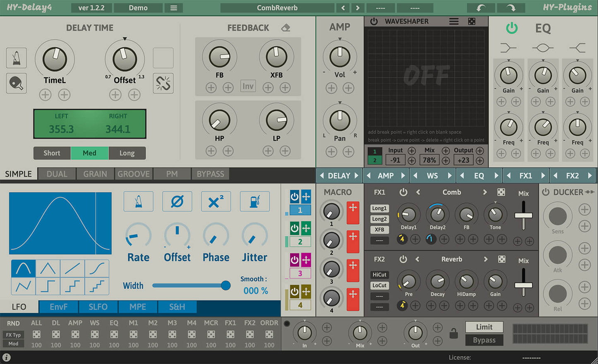
Task: Click the Demo button in header
Action: [138, 8]
